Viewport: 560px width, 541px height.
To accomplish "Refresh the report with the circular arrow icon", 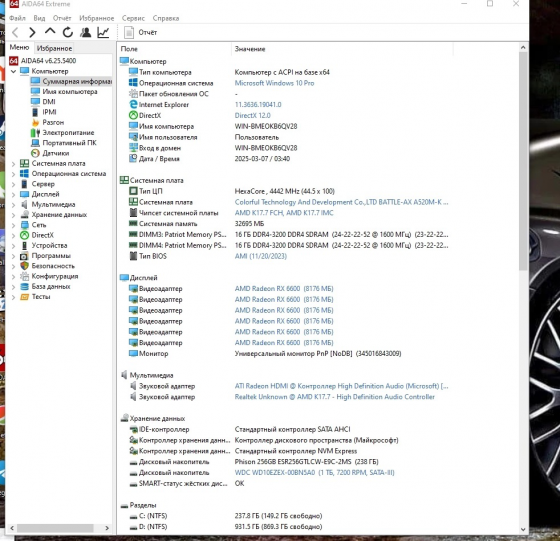I will click(x=68, y=32).
